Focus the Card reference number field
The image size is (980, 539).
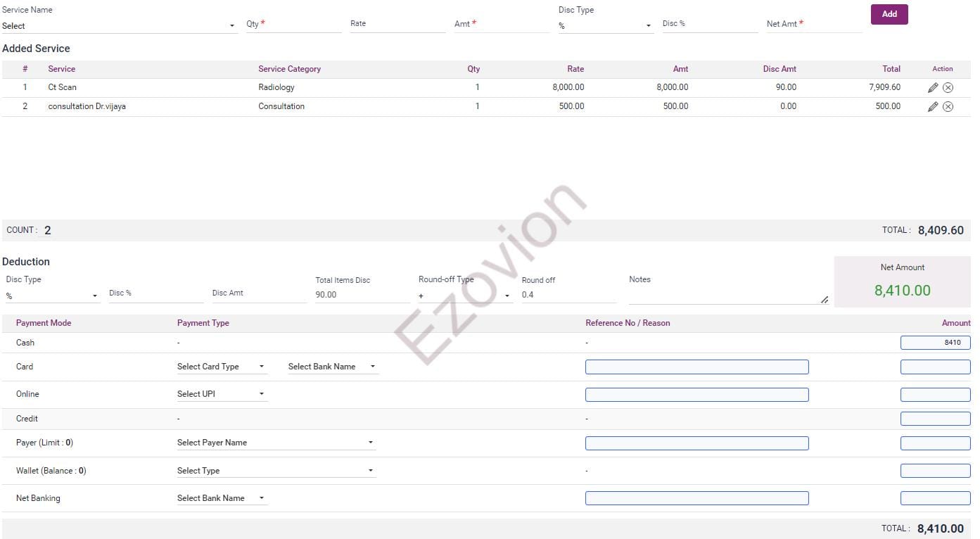[696, 367]
